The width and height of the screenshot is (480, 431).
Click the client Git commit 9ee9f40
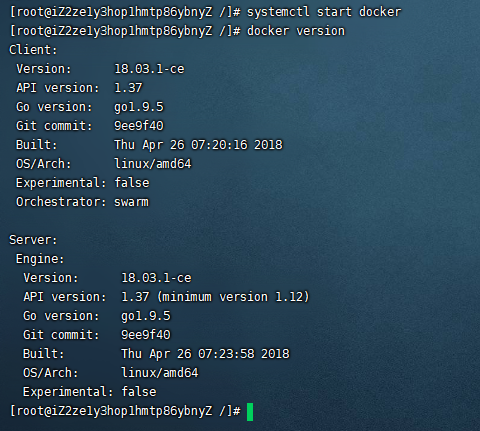(139, 126)
